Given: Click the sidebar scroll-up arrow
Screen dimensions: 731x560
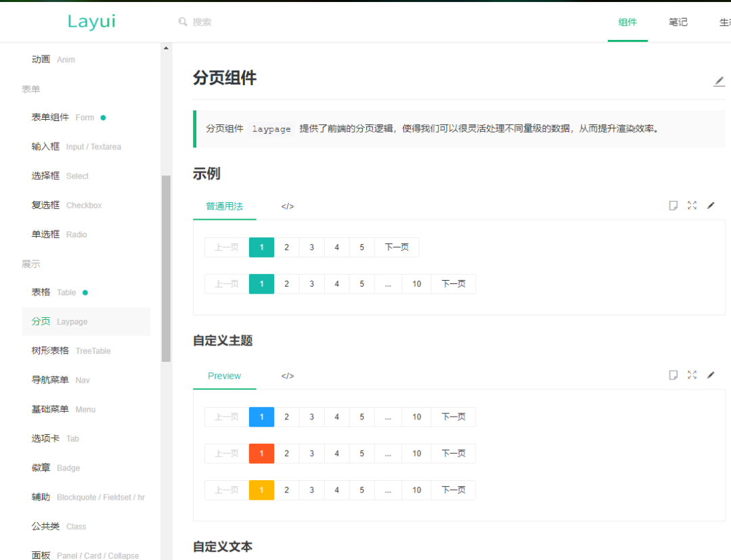Looking at the screenshot, I should click(166, 48).
